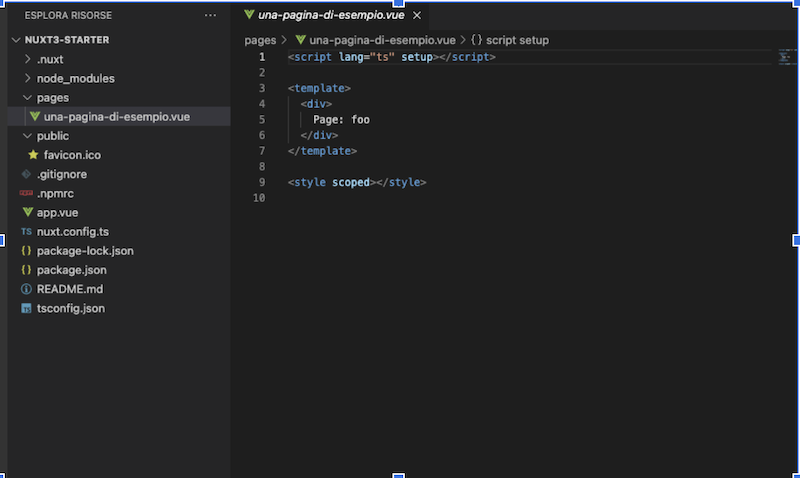Open the package.json file

coord(71,270)
